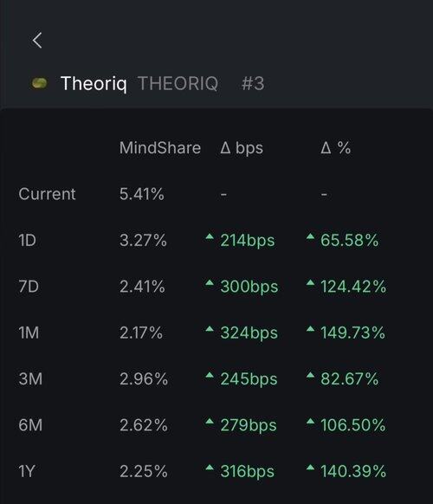Image resolution: width=433 pixels, height=504 pixels.
Task: Click the green up arrow beside 214bps
Action: coord(210,236)
